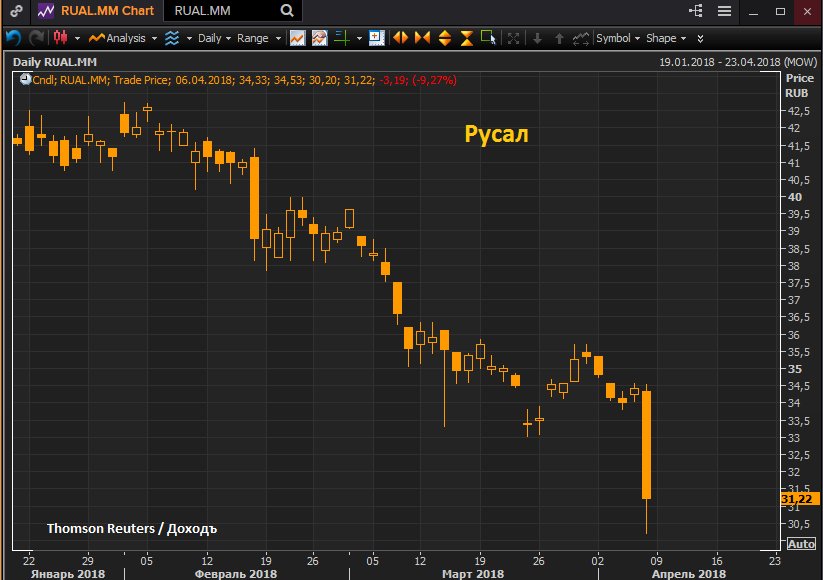Image resolution: width=823 pixels, height=580 pixels.
Task: Expand the Range dropdown arrow
Action: [278, 38]
